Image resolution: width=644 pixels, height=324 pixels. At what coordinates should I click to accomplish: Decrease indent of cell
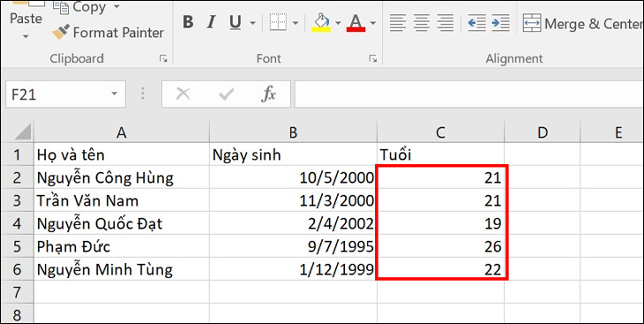477,23
